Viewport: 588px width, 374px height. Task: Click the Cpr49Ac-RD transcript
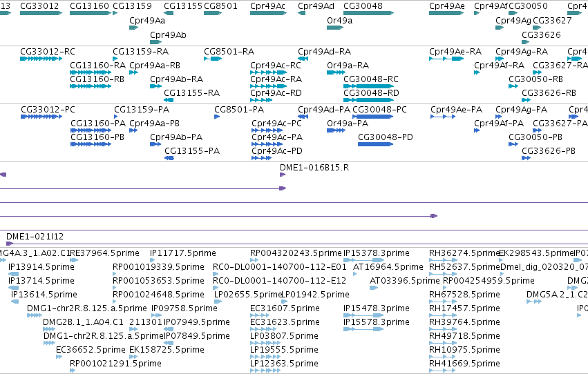click(x=261, y=100)
